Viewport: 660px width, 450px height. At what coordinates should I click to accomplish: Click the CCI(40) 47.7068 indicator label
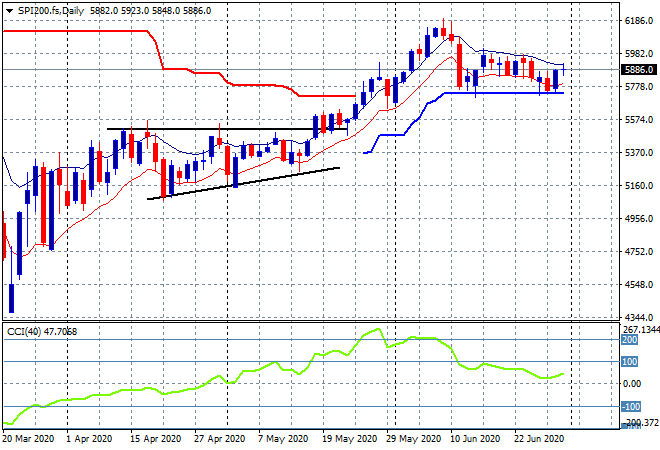(42, 332)
